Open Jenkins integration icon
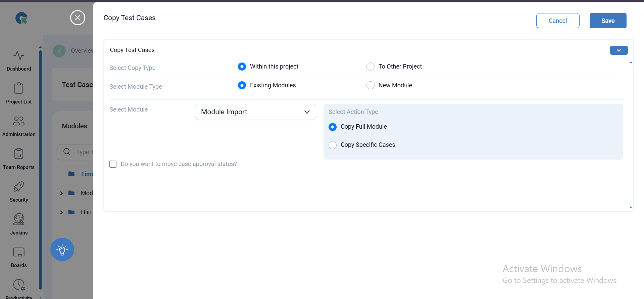 [x=19, y=220]
